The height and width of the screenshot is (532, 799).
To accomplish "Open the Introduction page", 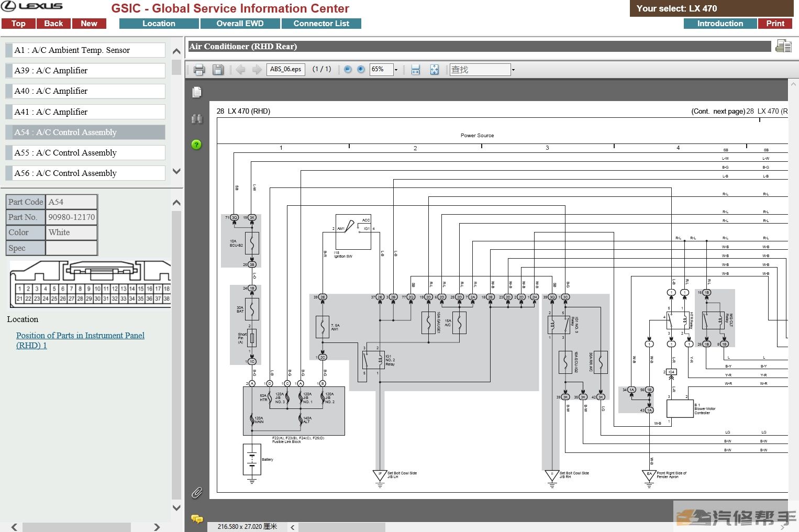I will (720, 24).
